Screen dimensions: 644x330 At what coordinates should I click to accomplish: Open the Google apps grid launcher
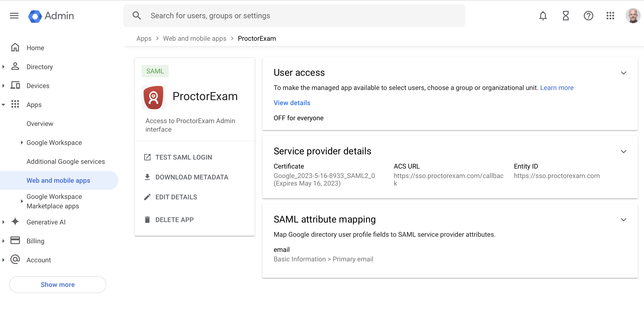click(610, 16)
